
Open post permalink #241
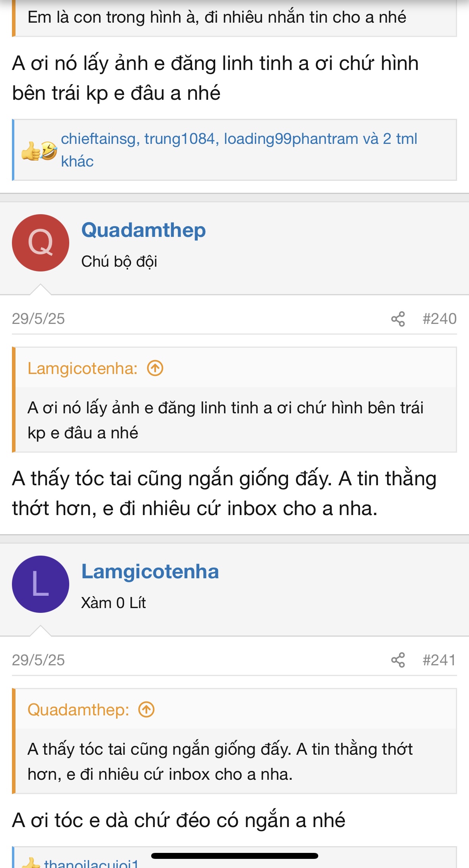[x=439, y=660]
